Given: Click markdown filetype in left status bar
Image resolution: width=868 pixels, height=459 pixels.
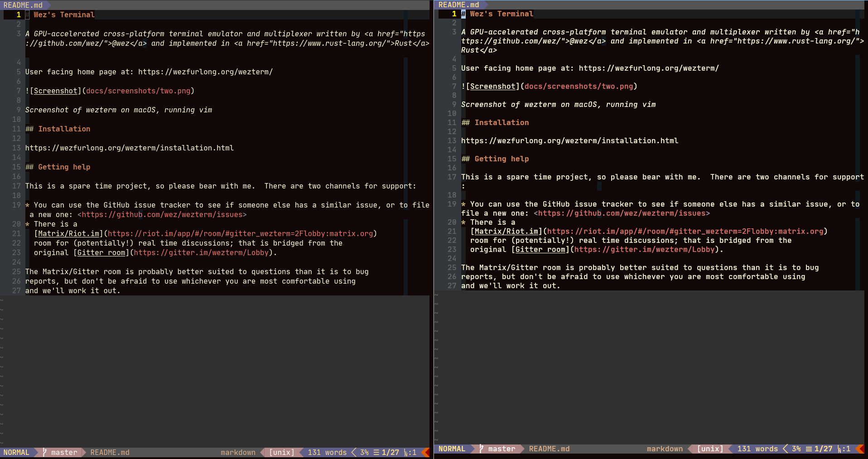Looking at the screenshot, I should click(238, 452).
